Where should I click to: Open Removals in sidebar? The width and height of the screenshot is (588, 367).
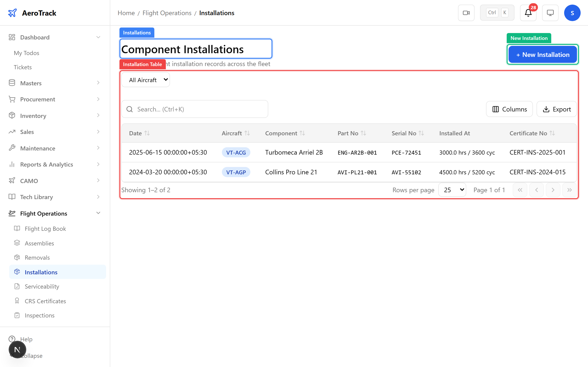[37, 258]
